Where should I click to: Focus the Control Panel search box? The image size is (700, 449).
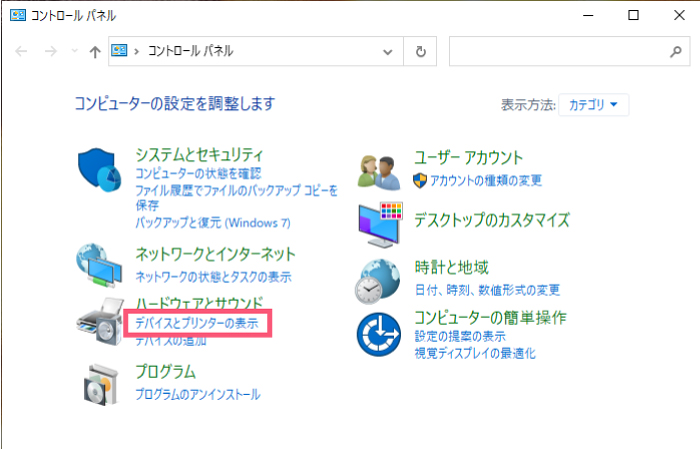pos(570,52)
